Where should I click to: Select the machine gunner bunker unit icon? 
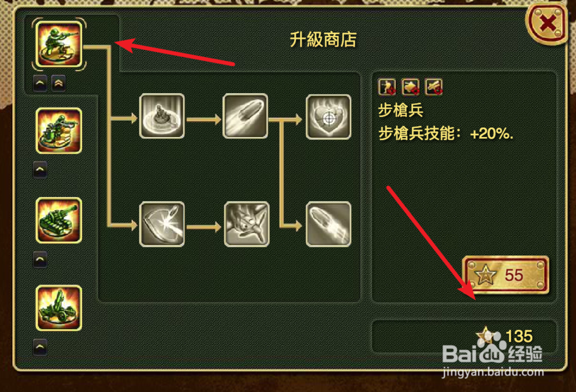click(59, 131)
